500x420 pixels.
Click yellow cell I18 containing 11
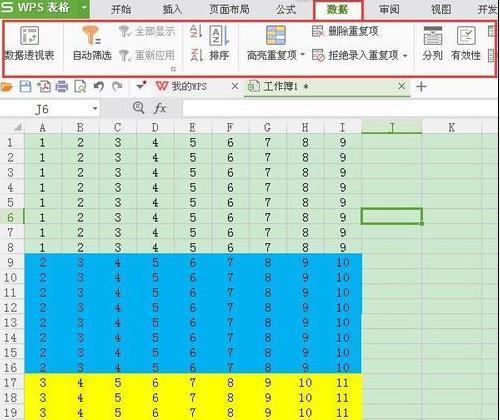(343, 397)
